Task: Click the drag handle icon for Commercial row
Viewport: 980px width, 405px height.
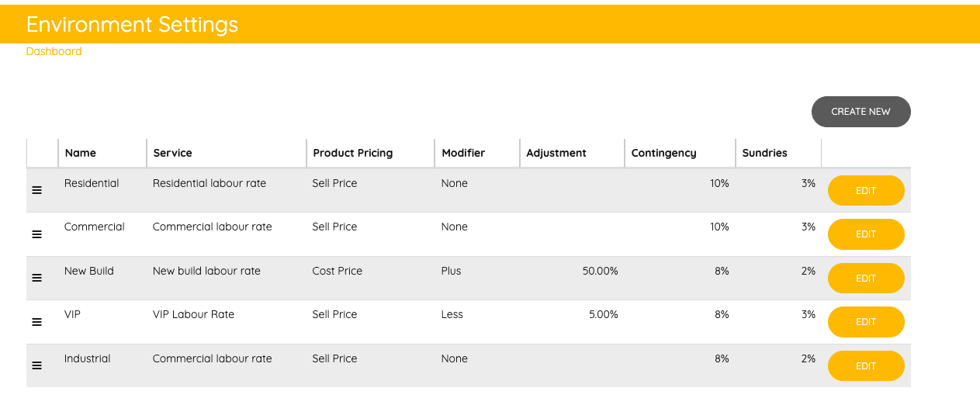Action: [x=36, y=234]
